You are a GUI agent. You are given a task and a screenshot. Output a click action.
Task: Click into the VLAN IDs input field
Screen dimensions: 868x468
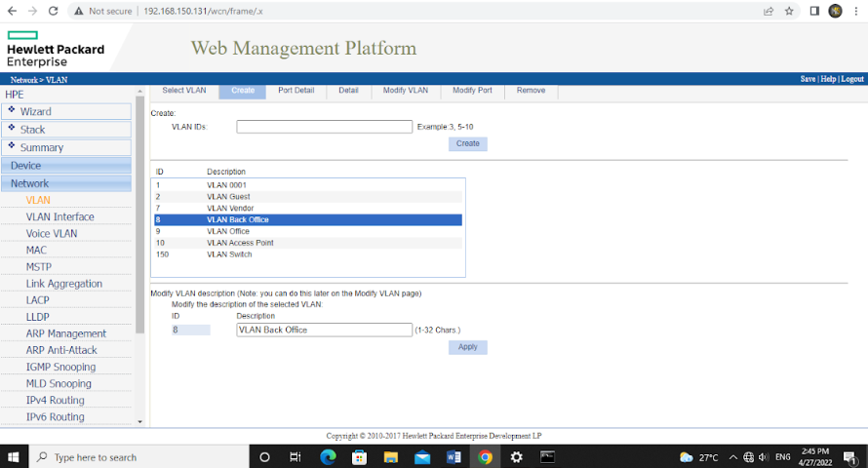point(324,127)
